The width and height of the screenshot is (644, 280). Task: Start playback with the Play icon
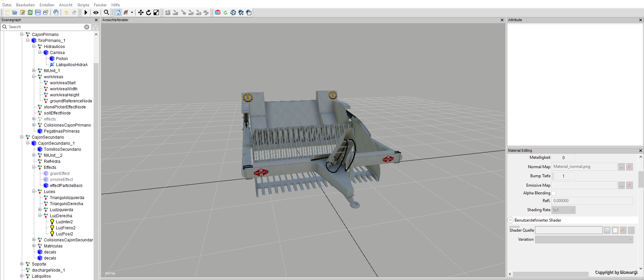point(86,12)
